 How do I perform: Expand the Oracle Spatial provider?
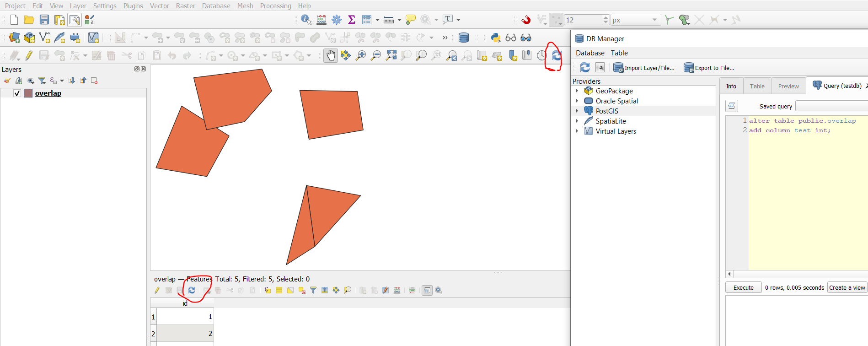577,101
